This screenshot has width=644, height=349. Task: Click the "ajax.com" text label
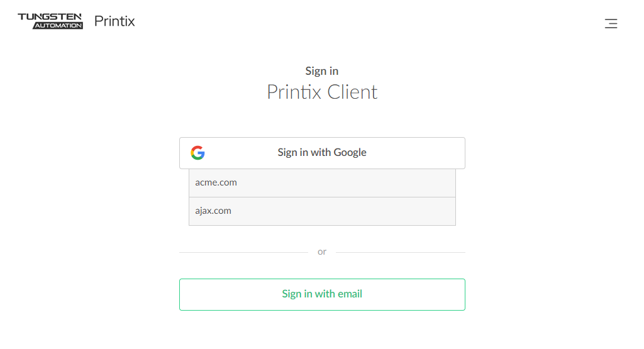[x=213, y=211]
